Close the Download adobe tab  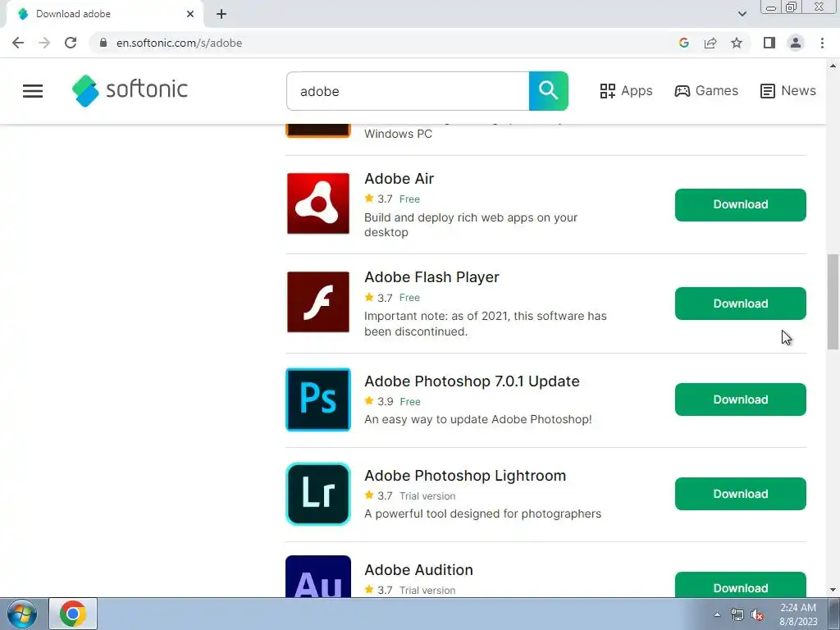(190, 14)
